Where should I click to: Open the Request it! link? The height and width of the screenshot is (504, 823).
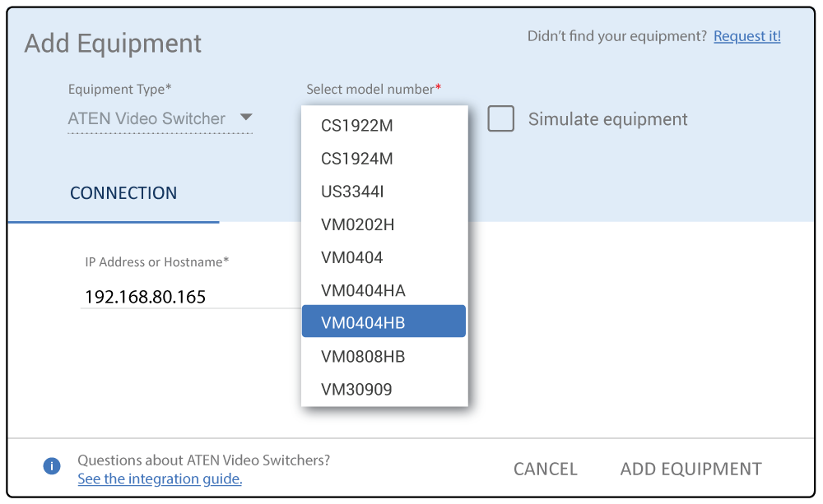(x=747, y=36)
